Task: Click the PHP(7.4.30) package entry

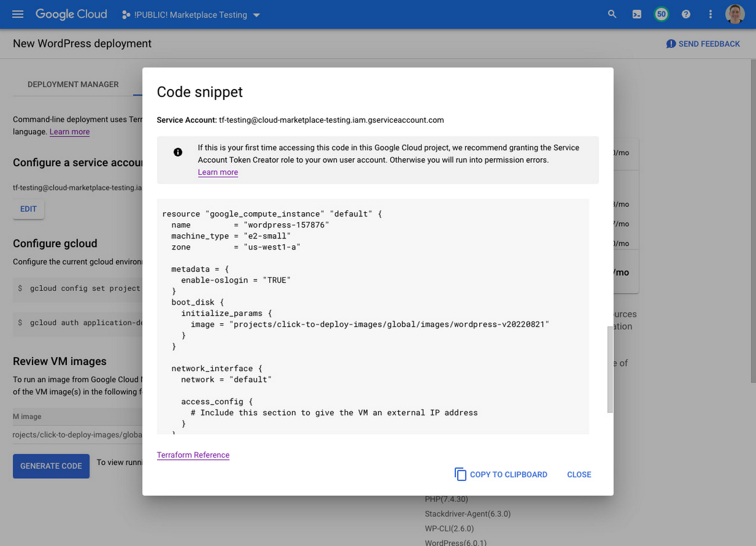Action: coord(446,499)
